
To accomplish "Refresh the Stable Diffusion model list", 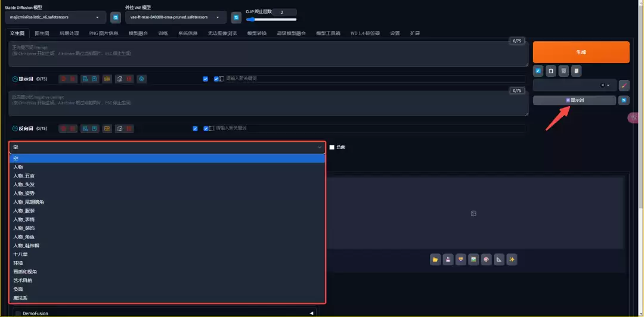I will [116, 17].
